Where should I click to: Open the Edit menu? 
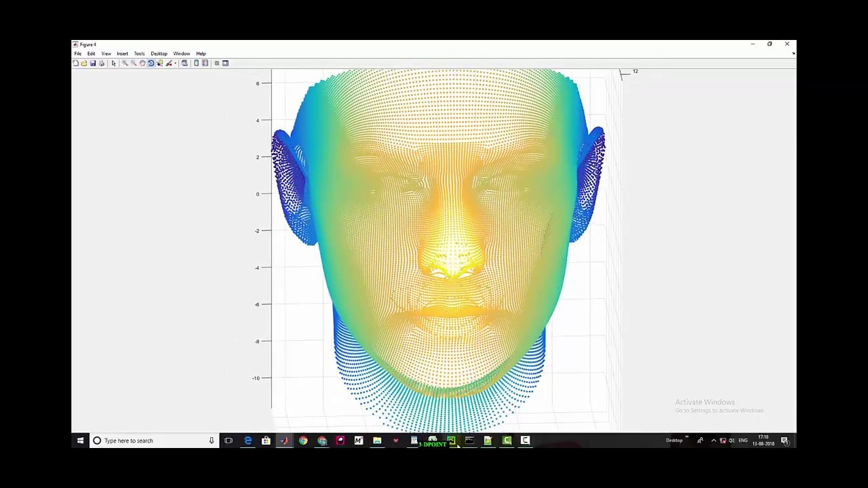(x=91, y=54)
